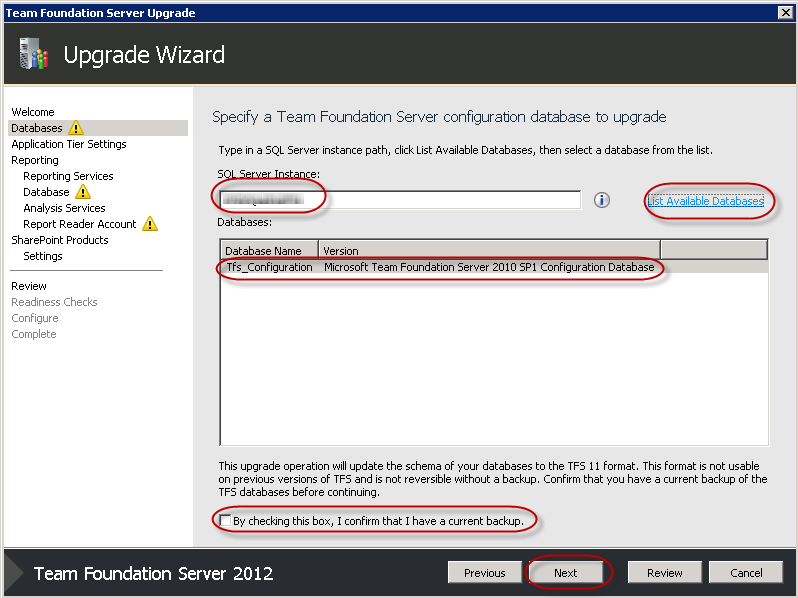This screenshot has width=798, height=598.
Task: Close the Team Foundation Server Upgrade window
Action: tap(785, 13)
